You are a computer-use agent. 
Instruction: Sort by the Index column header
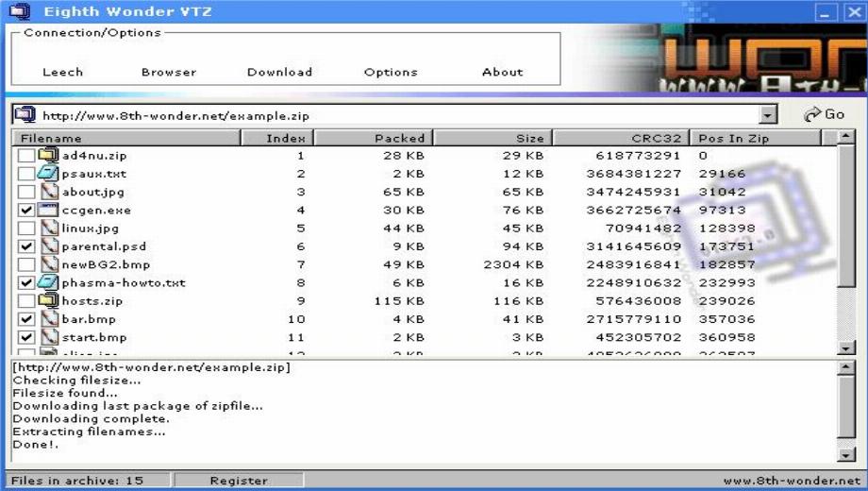tap(276, 138)
